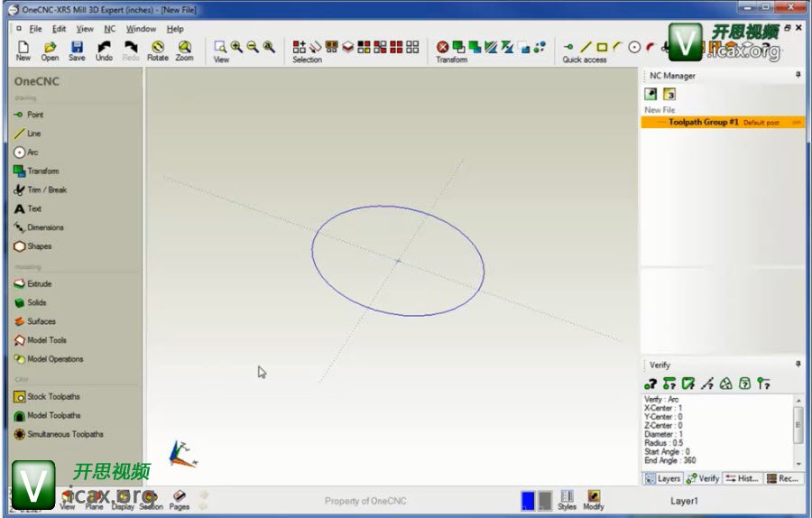This screenshot has height=518, width=812.
Task: Switch to the Layers tab
Action: (x=663, y=478)
